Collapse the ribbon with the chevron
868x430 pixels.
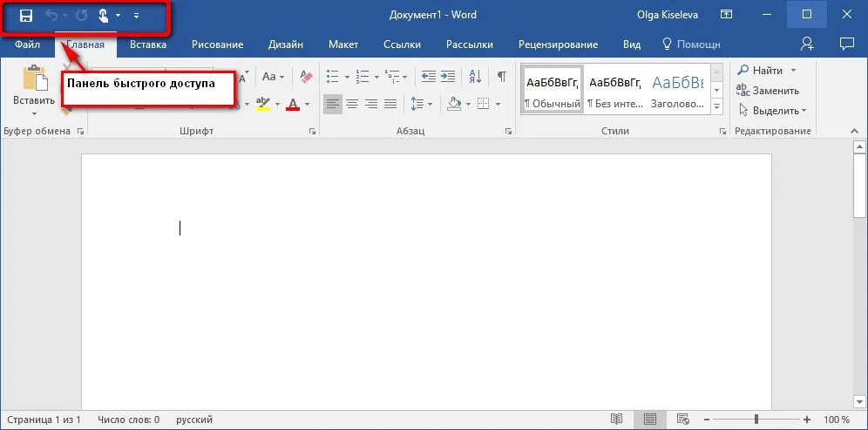tap(855, 131)
